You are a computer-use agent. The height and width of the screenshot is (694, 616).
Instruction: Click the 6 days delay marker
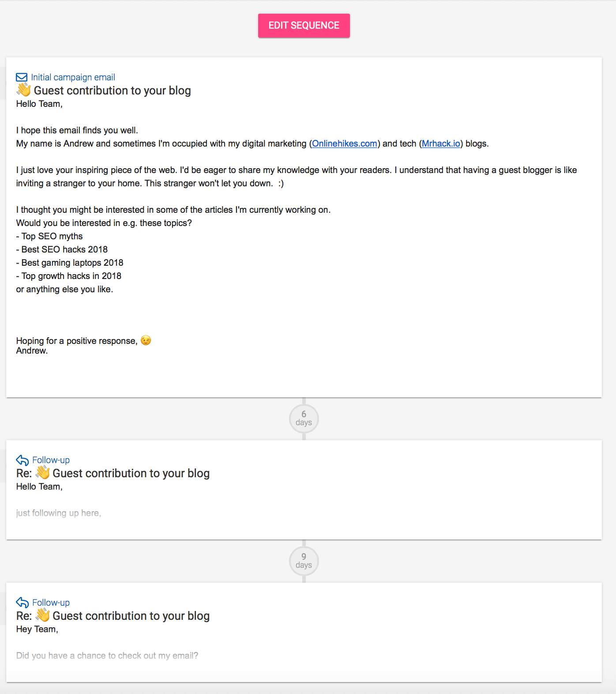304,418
